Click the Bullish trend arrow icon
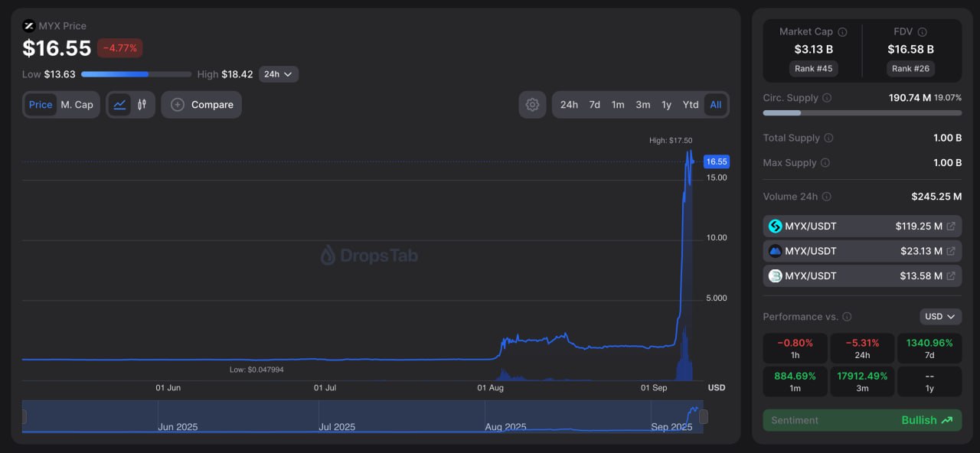The width and height of the screenshot is (980, 453). click(x=947, y=420)
